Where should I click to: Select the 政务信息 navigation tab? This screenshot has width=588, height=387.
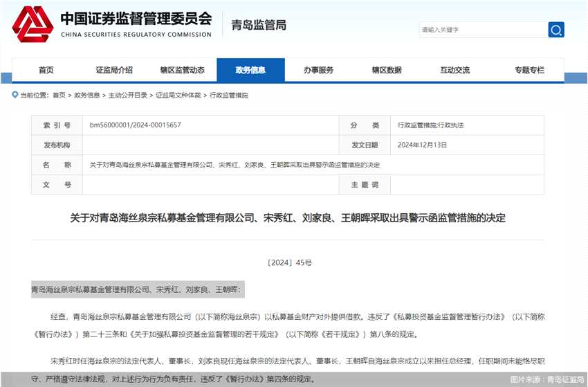tap(251, 70)
